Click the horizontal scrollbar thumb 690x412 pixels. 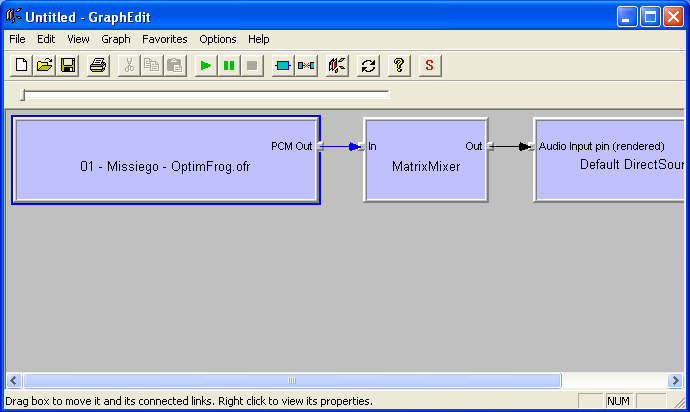(292, 380)
